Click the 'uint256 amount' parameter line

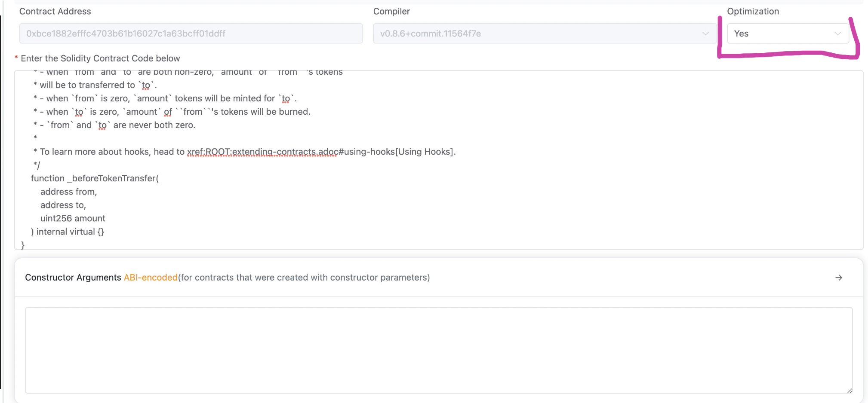(x=73, y=218)
